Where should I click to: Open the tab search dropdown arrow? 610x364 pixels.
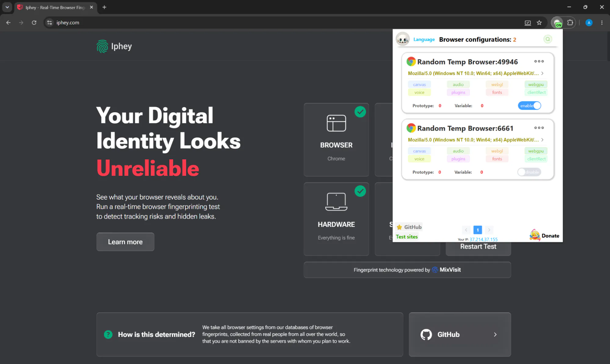7,7
